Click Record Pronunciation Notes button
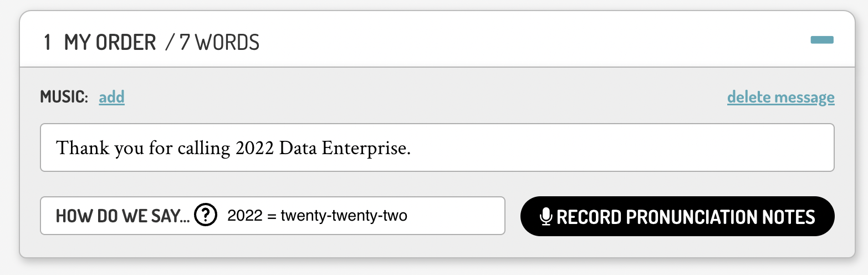This screenshot has height=275, width=868. click(x=677, y=216)
